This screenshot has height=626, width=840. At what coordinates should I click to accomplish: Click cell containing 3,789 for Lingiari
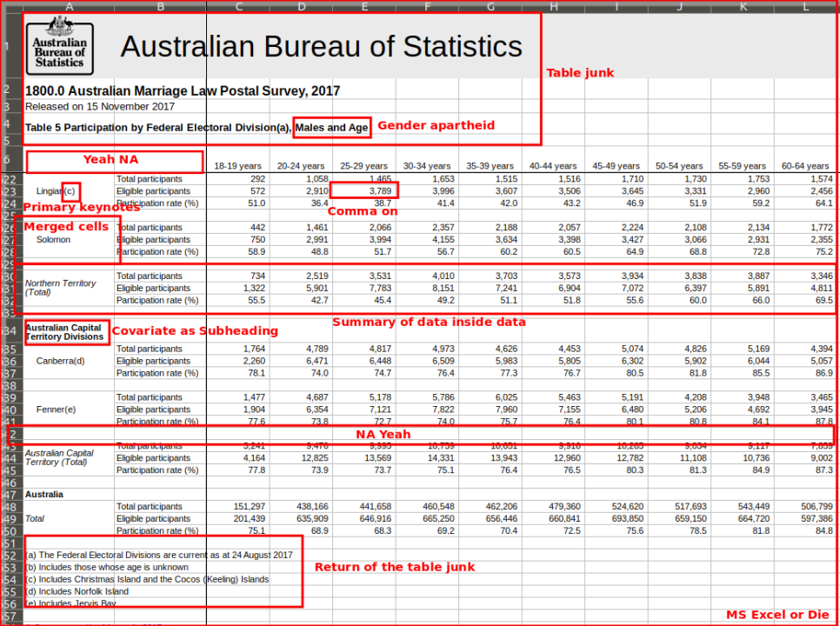[x=364, y=190]
